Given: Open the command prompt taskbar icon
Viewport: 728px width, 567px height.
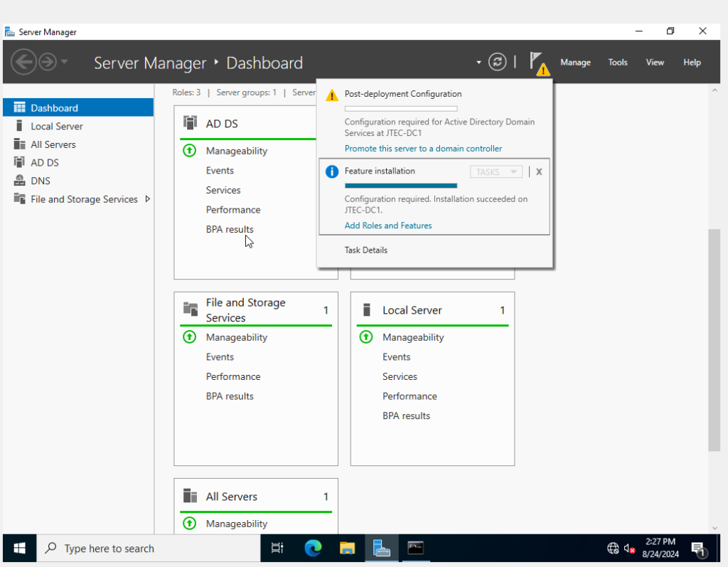Looking at the screenshot, I should pyautogui.click(x=415, y=549).
